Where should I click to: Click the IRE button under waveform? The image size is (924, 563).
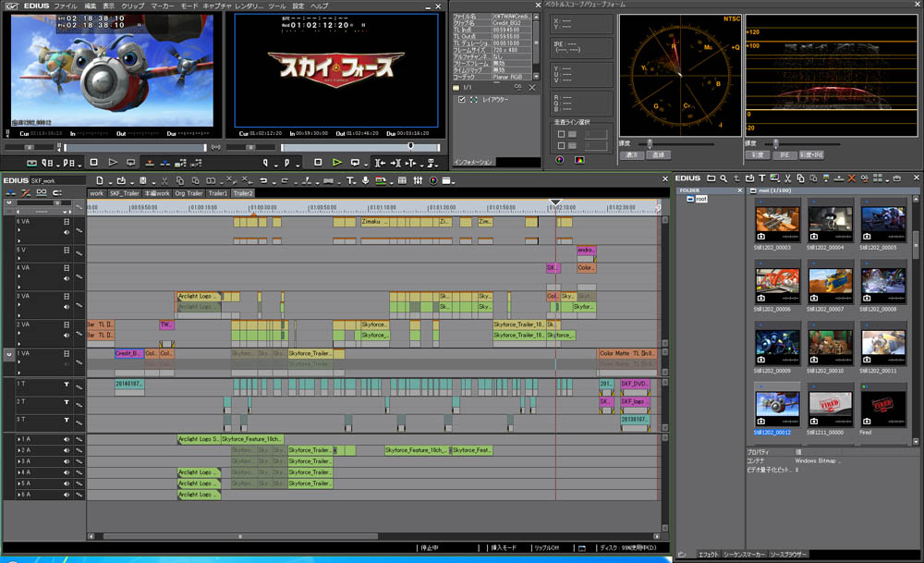pos(784,155)
